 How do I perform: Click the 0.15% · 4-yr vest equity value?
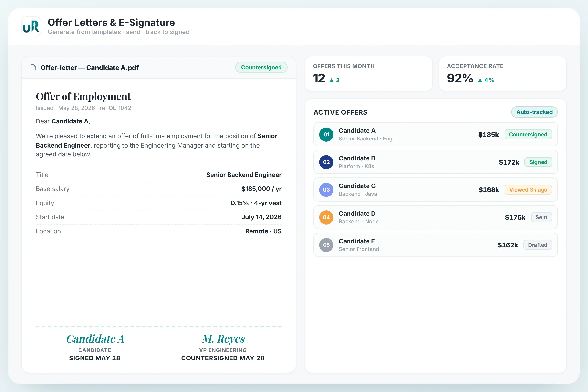point(256,203)
